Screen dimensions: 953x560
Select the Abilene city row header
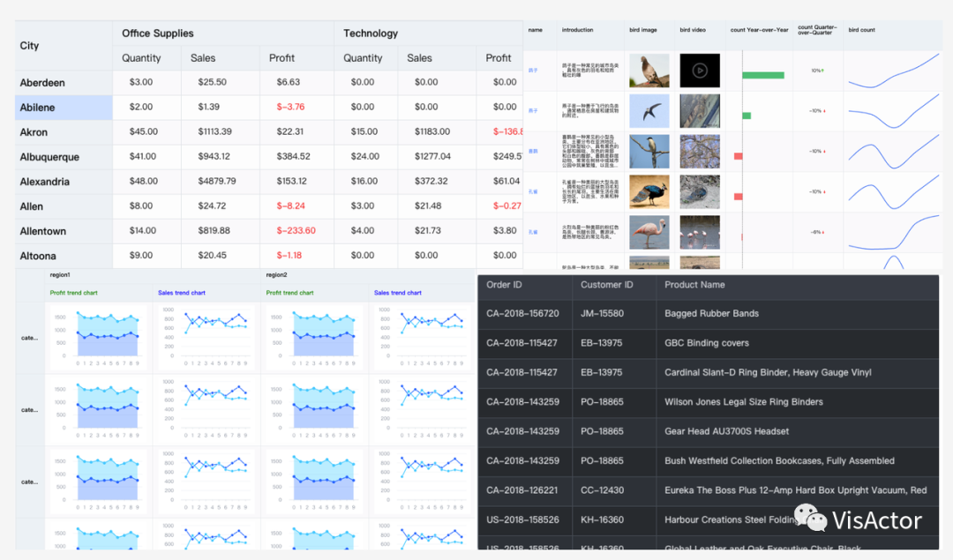(x=64, y=108)
